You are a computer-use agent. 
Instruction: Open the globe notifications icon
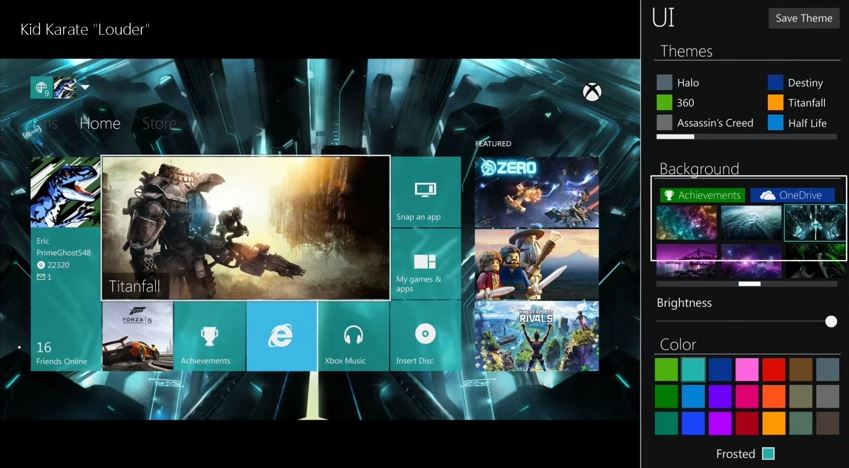41,88
